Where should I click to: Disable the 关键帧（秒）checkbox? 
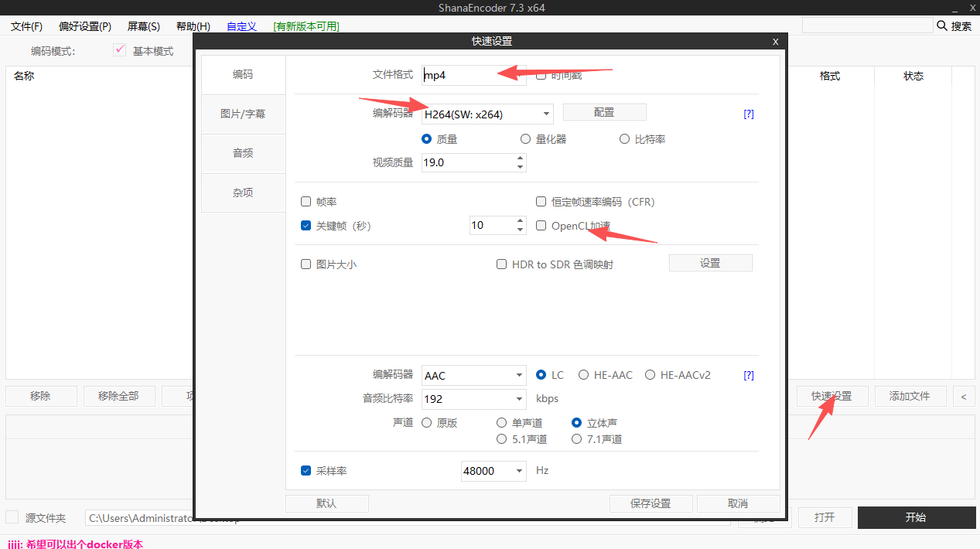pyautogui.click(x=306, y=225)
